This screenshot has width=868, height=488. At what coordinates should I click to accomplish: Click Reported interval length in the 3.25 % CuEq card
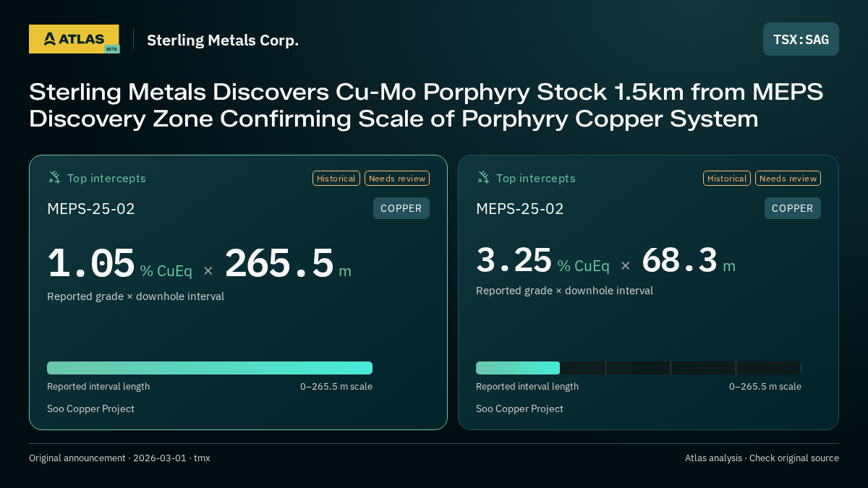(x=527, y=386)
